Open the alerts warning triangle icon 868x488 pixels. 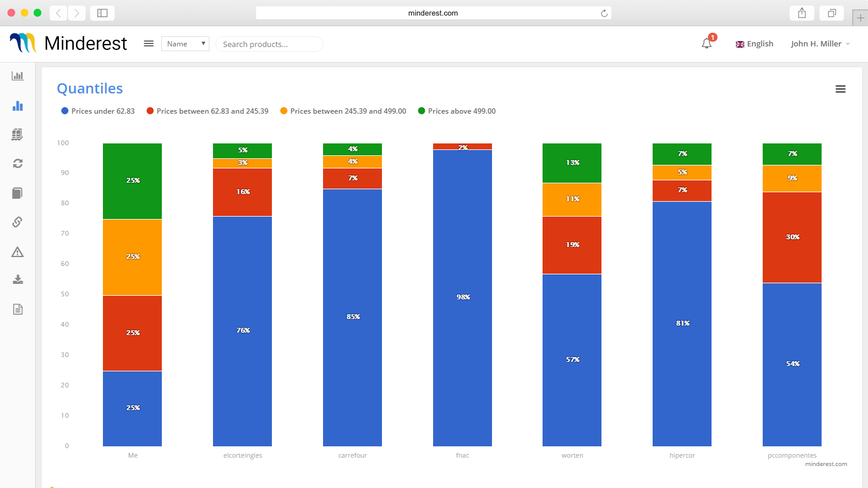(x=18, y=252)
